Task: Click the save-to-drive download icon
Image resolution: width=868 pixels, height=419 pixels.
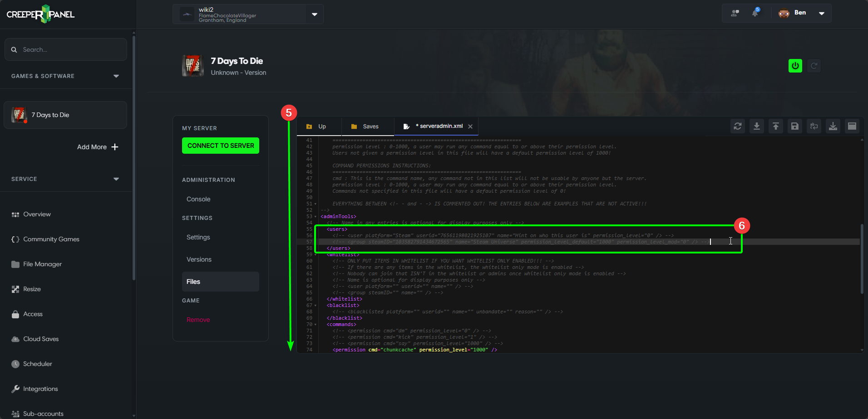Action: pyautogui.click(x=833, y=126)
